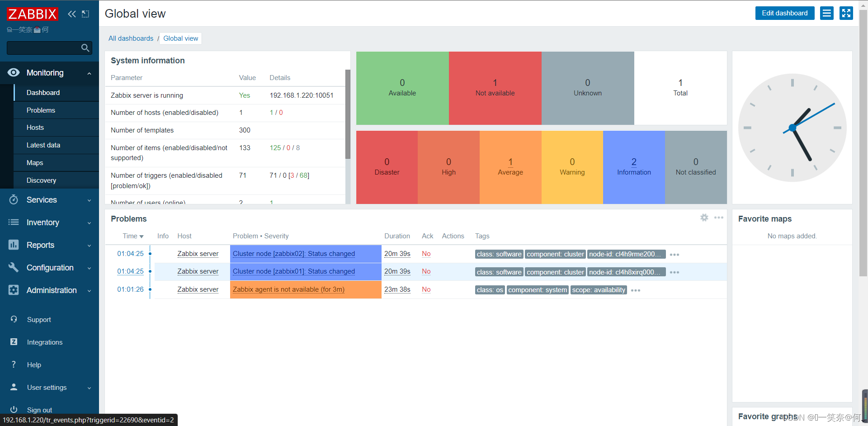Switch to kiosk fullscreen mode
Screen dimensions: 868x426
click(846, 13)
